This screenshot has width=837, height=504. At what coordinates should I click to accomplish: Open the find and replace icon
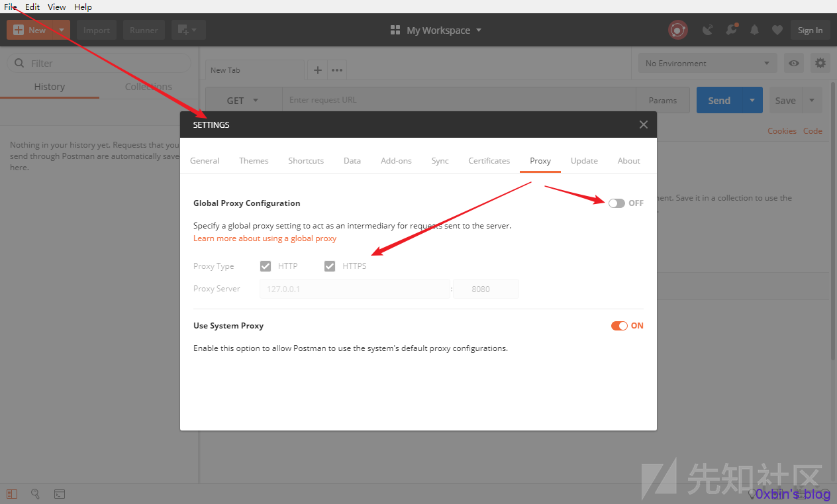coord(35,494)
